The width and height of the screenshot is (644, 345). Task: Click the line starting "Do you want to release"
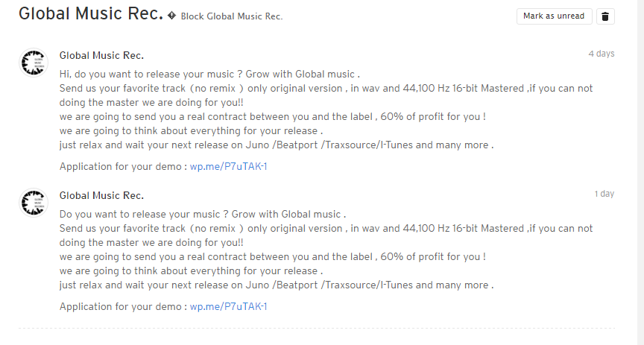coord(203,215)
